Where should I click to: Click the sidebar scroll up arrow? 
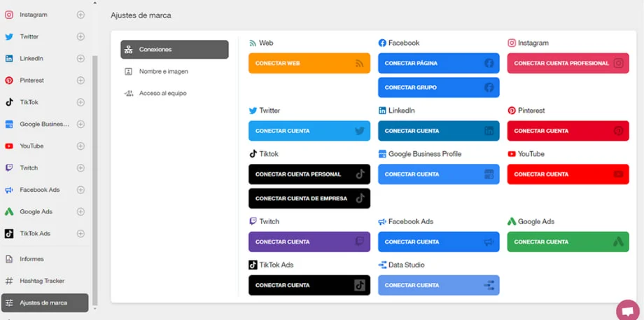pyautogui.click(x=95, y=3)
